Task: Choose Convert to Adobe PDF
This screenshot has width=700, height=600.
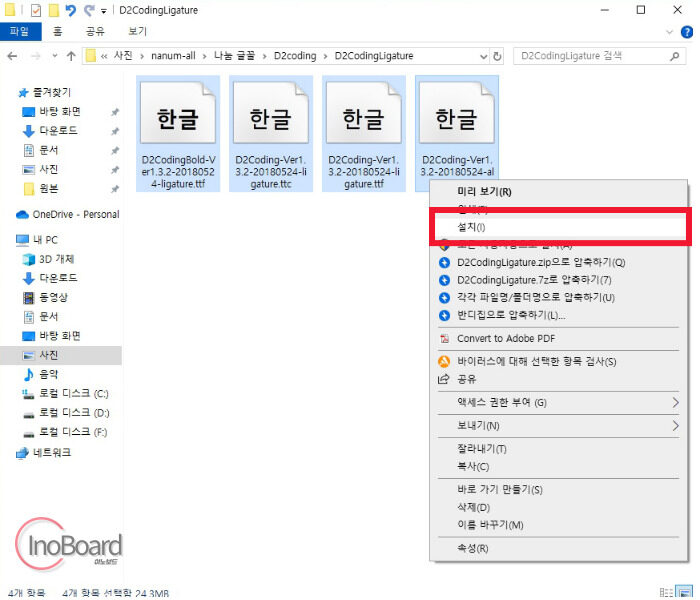Action: coord(558,338)
